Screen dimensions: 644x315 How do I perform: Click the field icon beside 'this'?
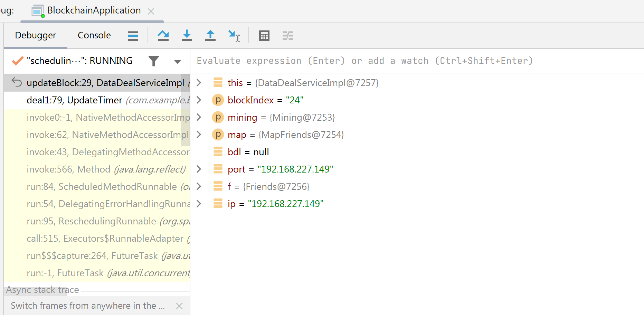pos(218,82)
